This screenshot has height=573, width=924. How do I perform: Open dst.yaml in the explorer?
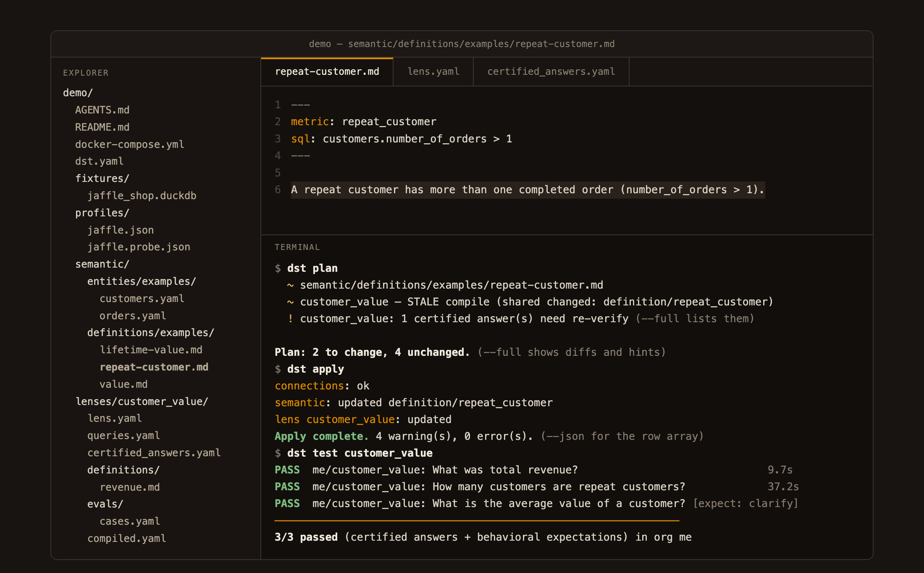(99, 161)
